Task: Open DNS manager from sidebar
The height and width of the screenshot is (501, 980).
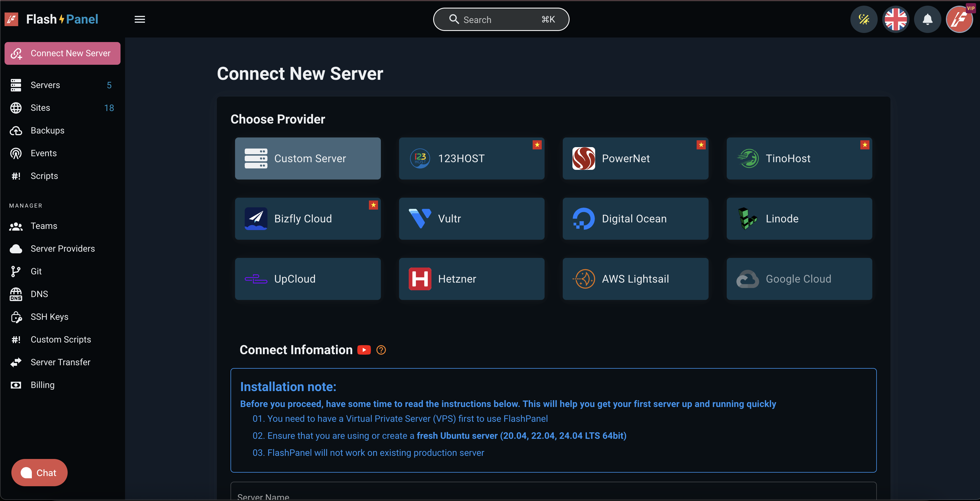Action: [39, 294]
